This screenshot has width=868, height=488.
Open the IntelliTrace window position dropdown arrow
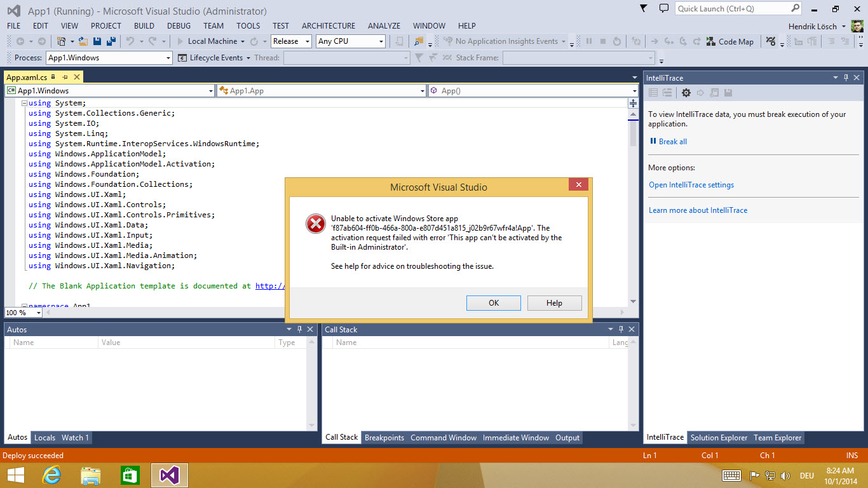coord(835,78)
